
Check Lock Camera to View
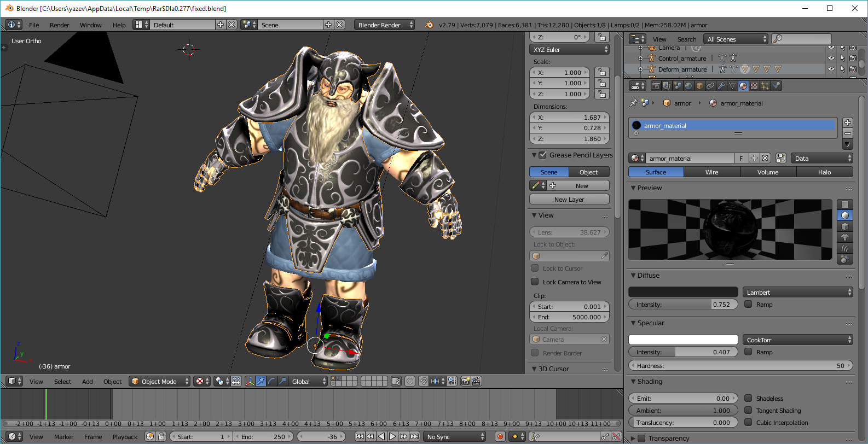pyautogui.click(x=535, y=282)
